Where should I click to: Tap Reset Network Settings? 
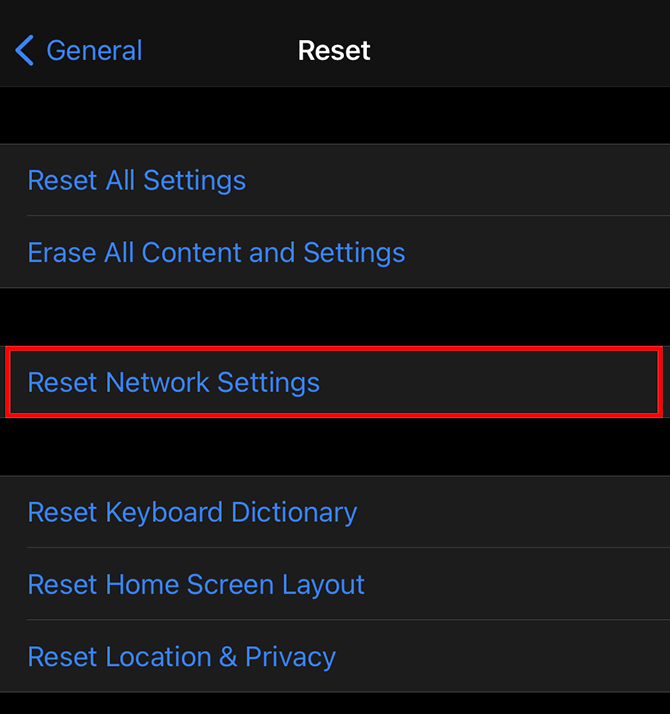[x=174, y=382]
